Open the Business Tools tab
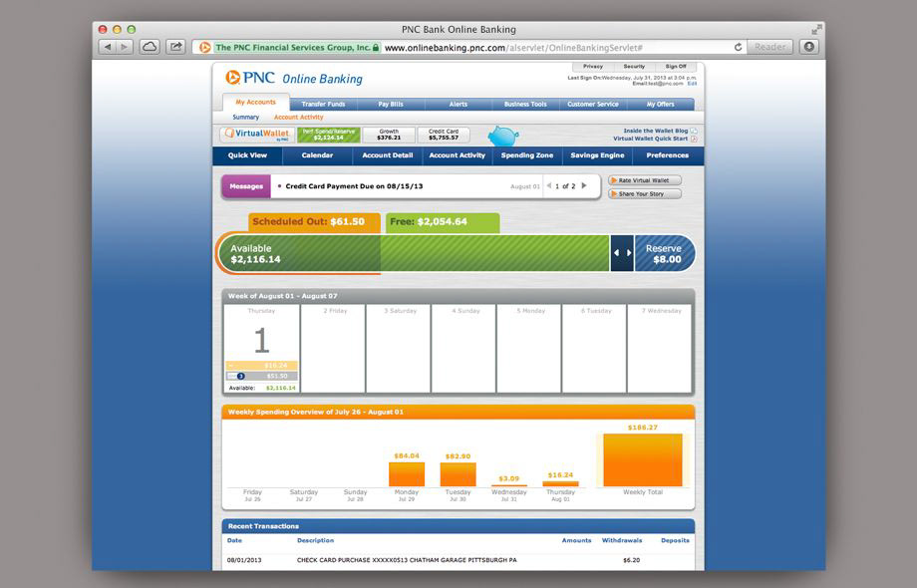The height and width of the screenshot is (588, 917). coord(525,104)
